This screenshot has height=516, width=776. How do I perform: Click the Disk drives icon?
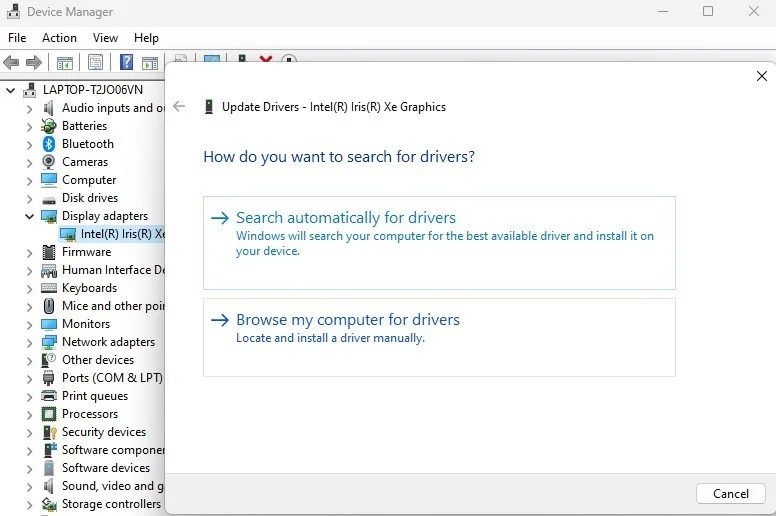coord(48,200)
